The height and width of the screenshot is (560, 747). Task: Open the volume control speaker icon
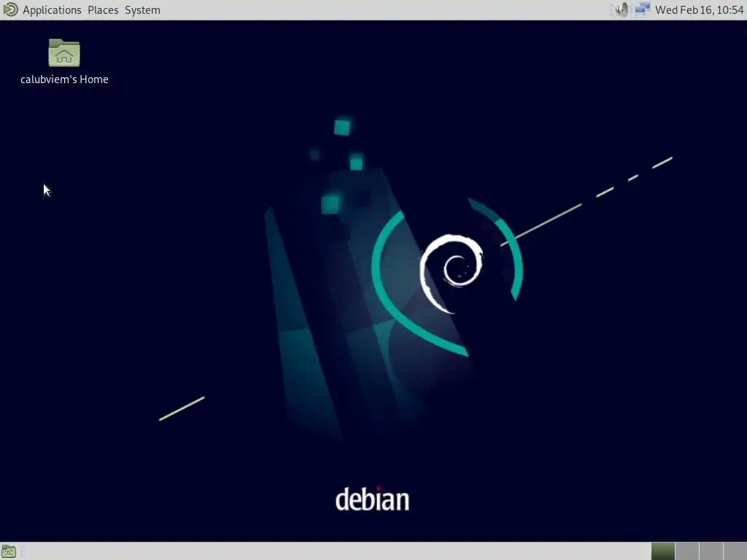pyautogui.click(x=622, y=9)
